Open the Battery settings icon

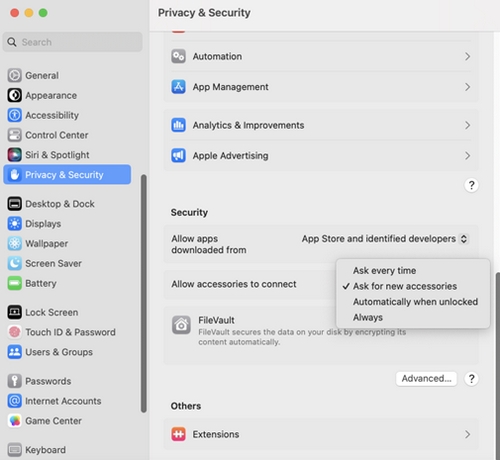tap(14, 283)
